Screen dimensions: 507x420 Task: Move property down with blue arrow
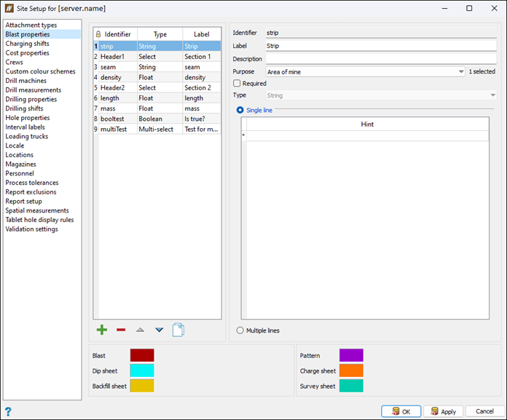click(159, 330)
